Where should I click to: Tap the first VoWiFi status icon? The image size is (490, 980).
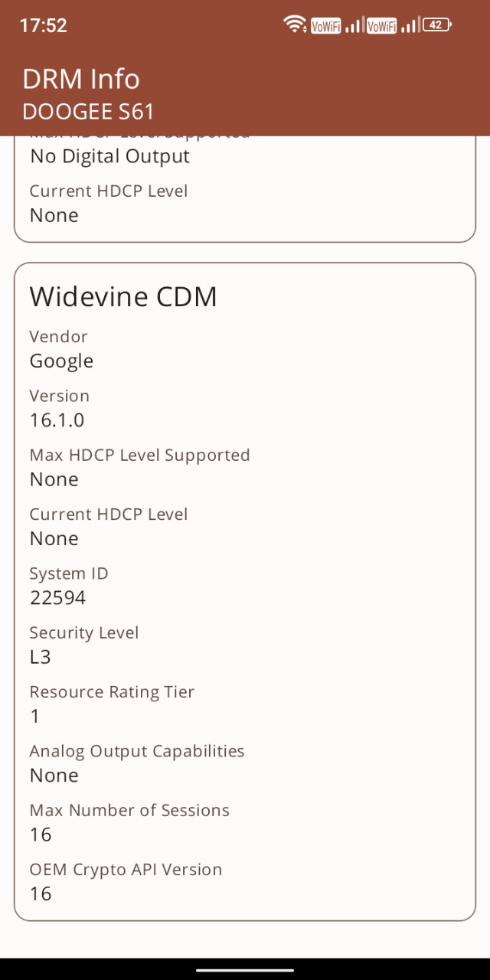pyautogui.click(x=325, y=26)
